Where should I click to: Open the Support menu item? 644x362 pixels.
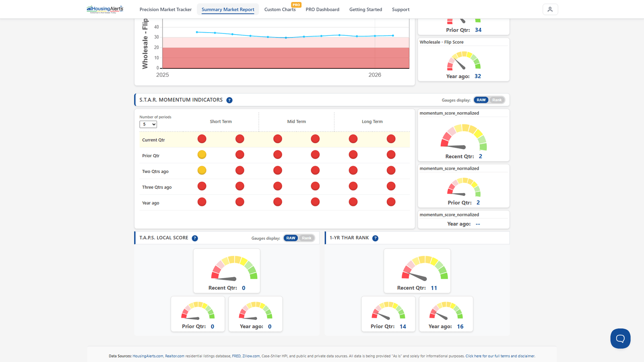coord(400,10)
